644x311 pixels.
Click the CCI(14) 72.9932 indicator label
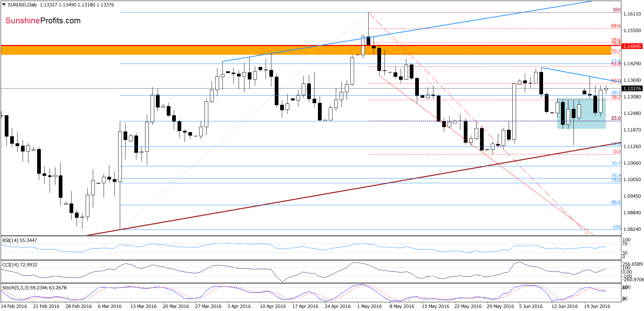20,265
